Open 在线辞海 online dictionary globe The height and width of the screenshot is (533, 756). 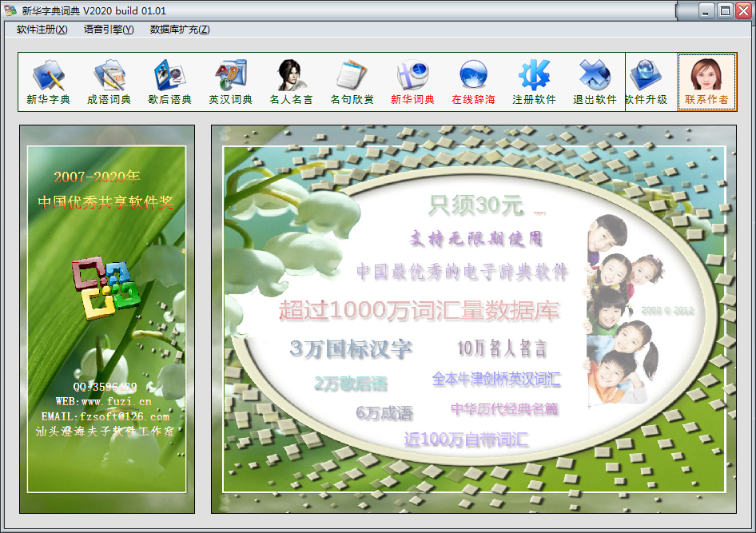[473, 82]
